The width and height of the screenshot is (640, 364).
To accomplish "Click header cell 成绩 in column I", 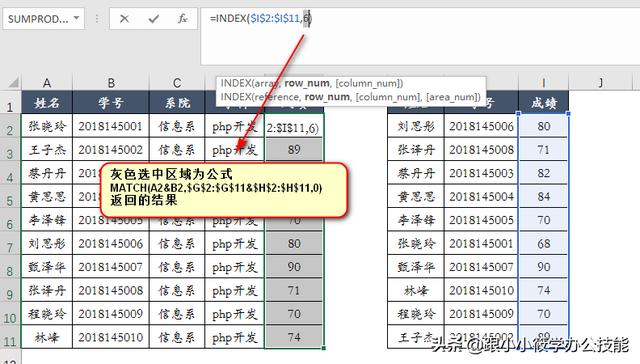I will tap(543, 102).
